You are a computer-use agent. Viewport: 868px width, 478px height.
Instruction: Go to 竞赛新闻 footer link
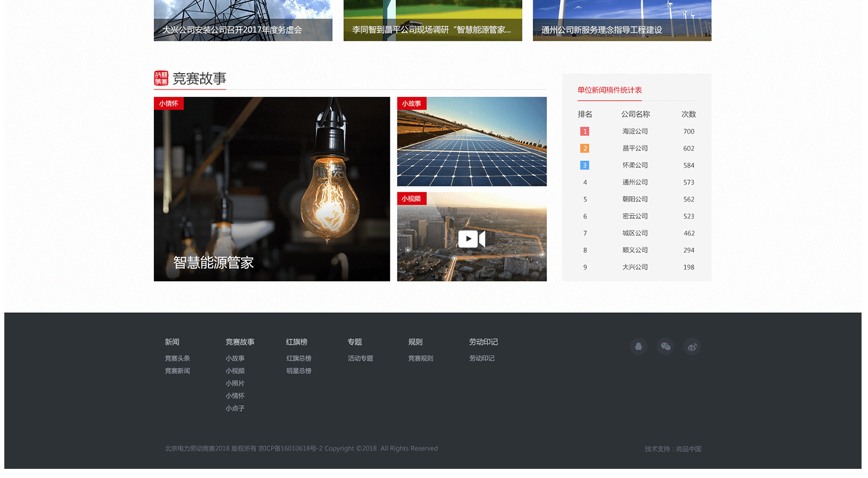pyautogui.click(x=177, y=371)
